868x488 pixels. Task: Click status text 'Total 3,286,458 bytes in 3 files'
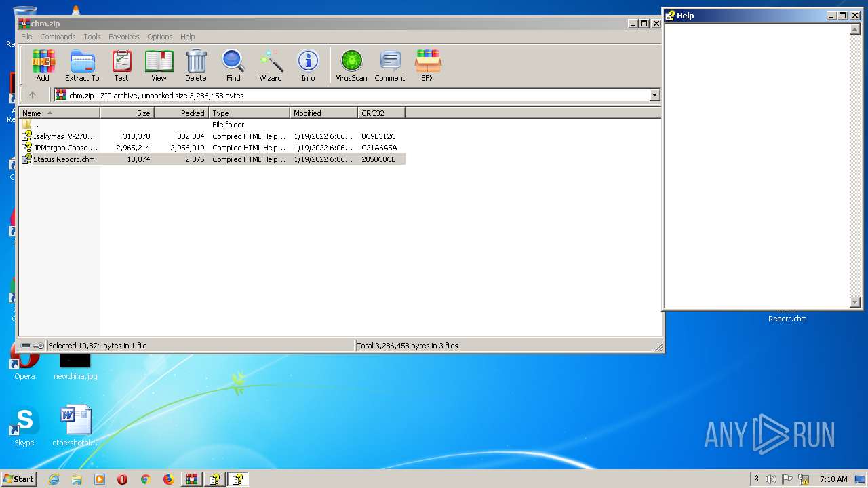(x=408, y=346)
